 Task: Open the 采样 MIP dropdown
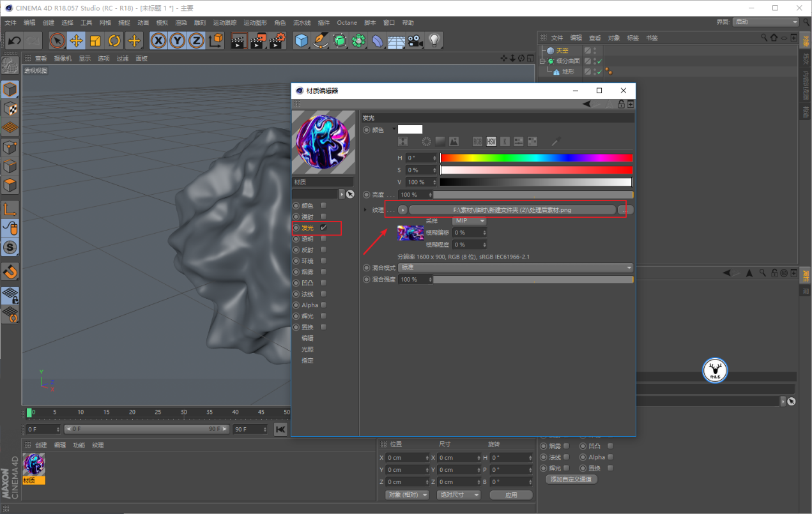click(x=470, y=221)
